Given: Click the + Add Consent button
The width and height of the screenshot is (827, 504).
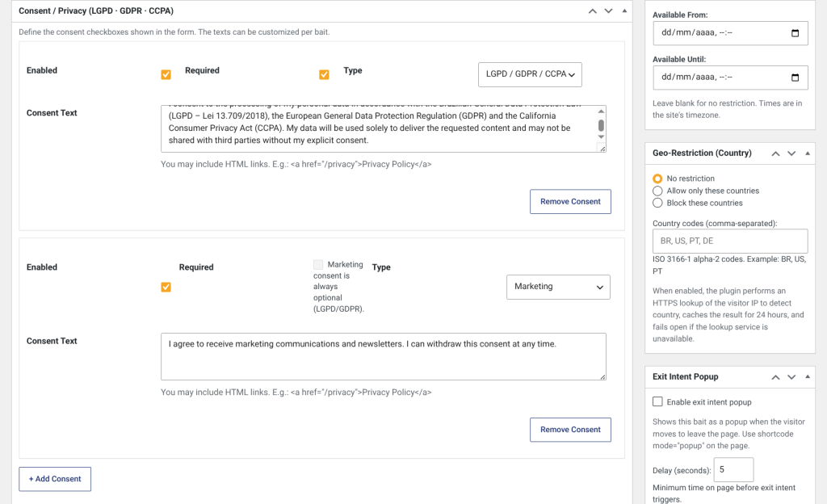Looking at the screenshot, I should coord(55,479).
